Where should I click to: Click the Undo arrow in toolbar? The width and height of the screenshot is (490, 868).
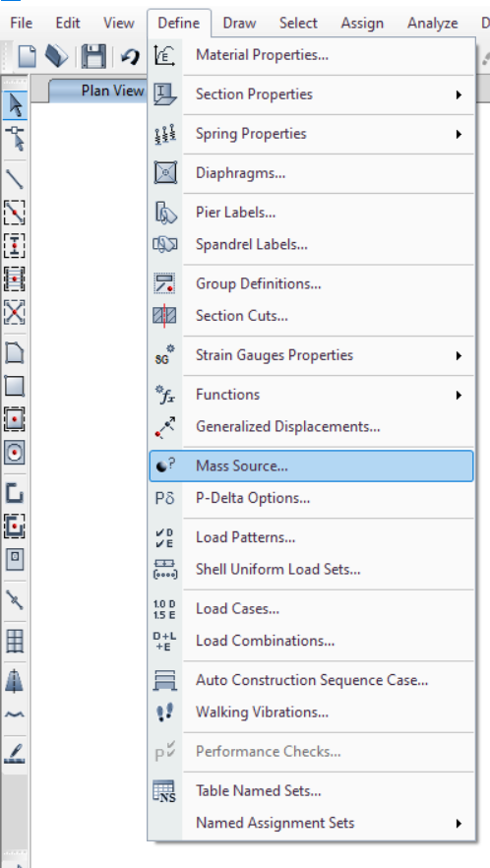pos(130,56)
